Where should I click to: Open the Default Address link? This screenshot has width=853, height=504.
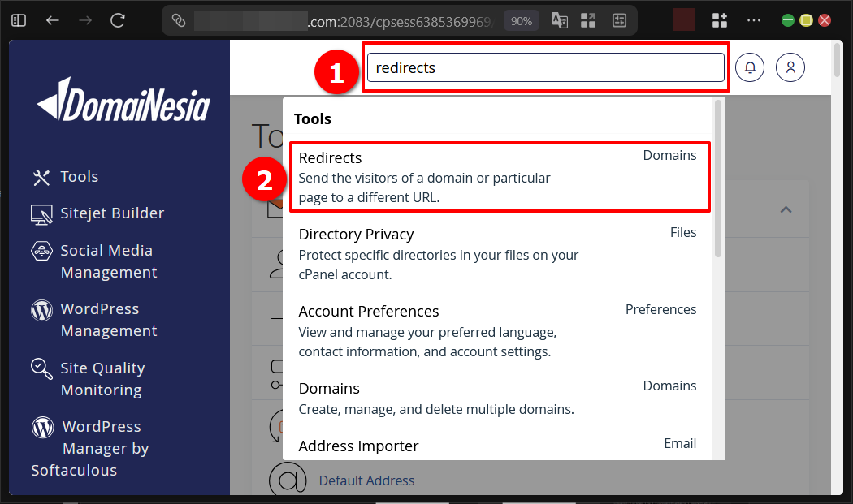coord(366,480)
